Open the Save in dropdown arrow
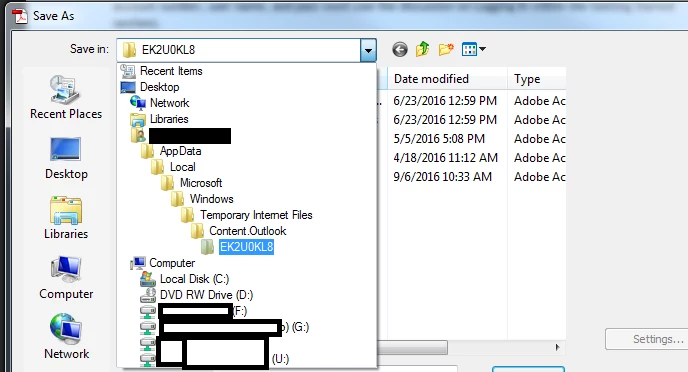Viewport: 688px width, 372px height. click(368, 50)
